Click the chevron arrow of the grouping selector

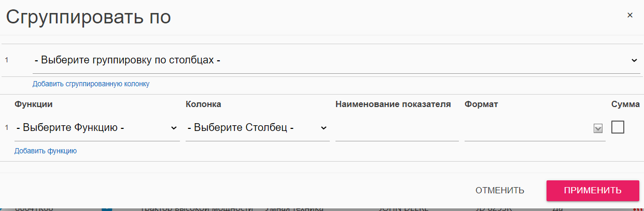click(x=634, y=60)
